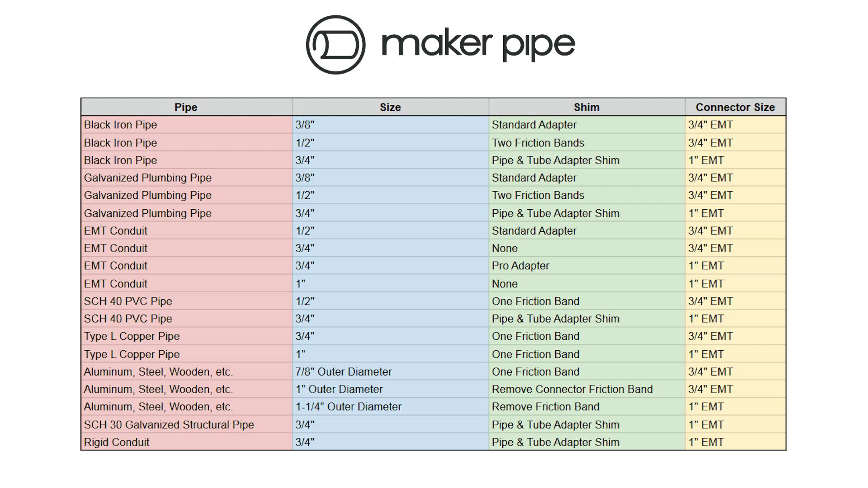Click the Rigid Conduit pipe cell

(x=186, y=442)
